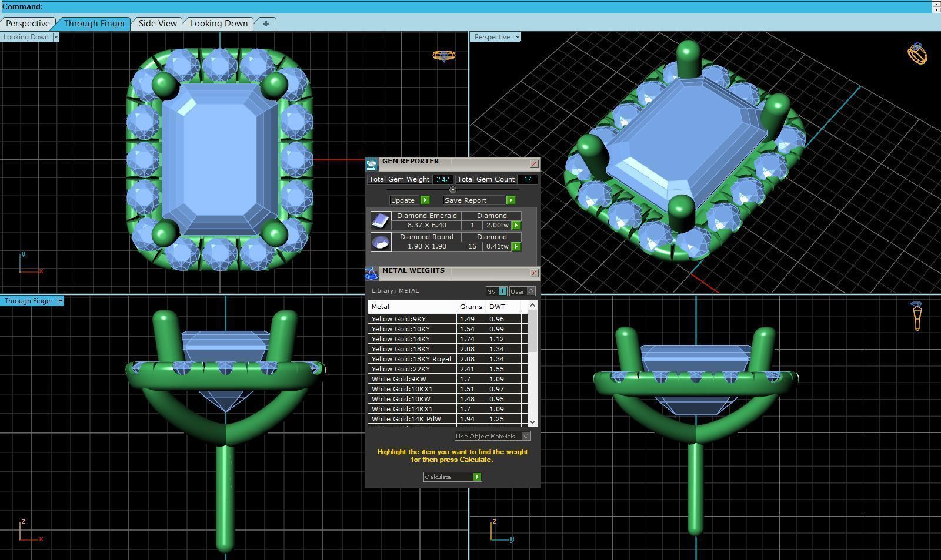Image resolution: width=941 pixels, height=560 pixels.
Task: Click ring icon in Looking Down viewport
Action: [444, 56]
